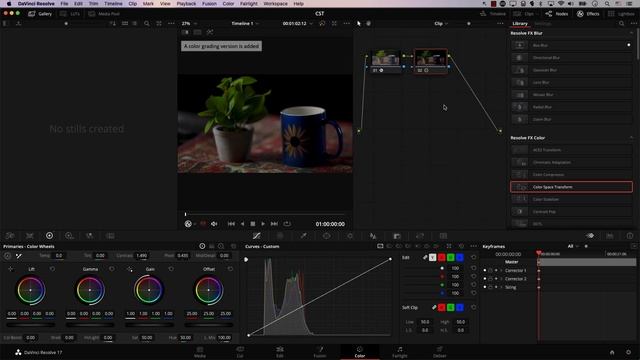Pick black point for Lift
Image resolution: width=640 pixels, height=360 pixels.
coord(10,269)
